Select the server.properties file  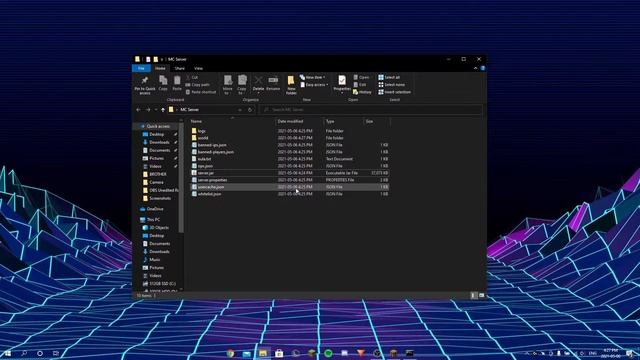[x=289, y=180]
